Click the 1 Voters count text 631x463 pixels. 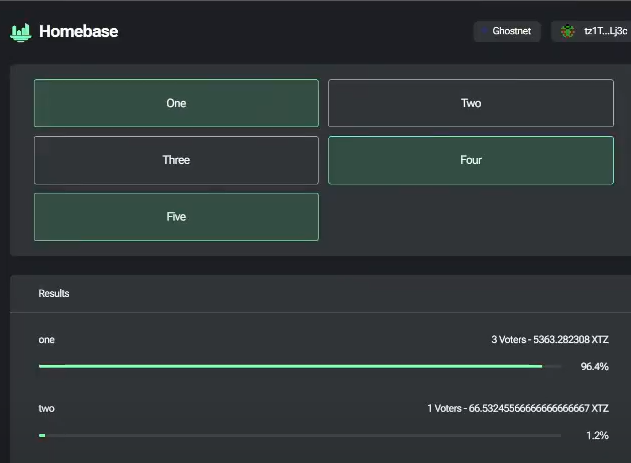[444, 408]
